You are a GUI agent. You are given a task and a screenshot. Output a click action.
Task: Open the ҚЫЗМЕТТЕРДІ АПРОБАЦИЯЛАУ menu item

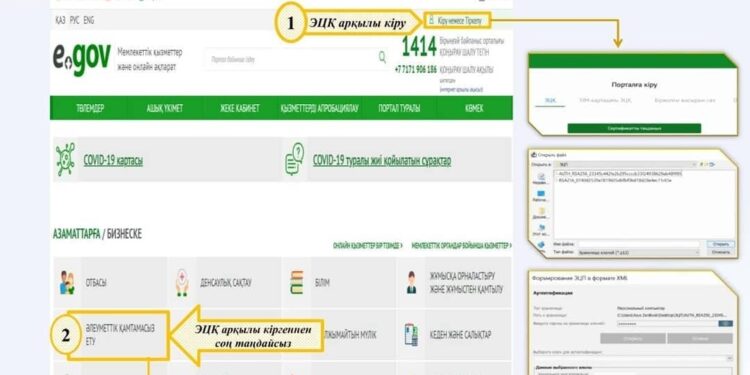[320, 108]
